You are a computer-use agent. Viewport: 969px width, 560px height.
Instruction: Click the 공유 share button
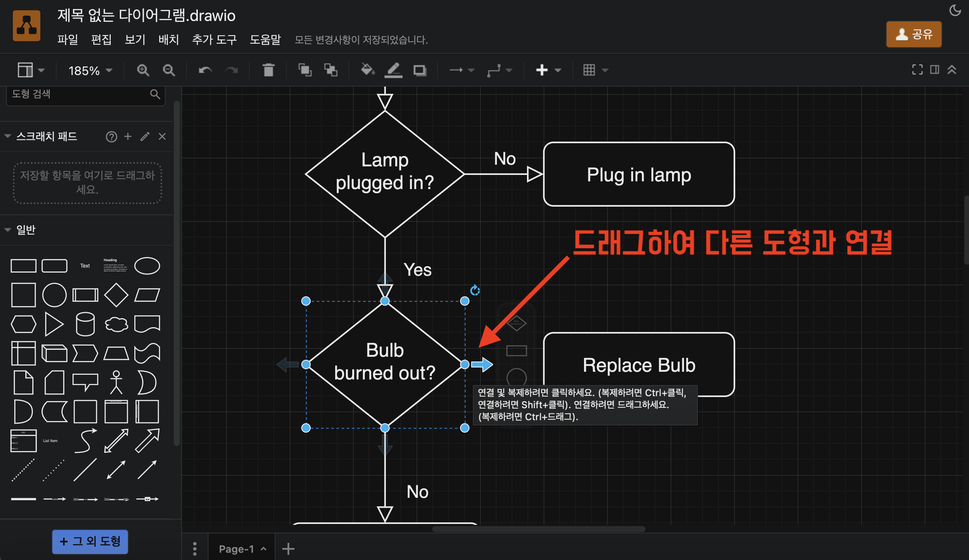[914, 34]
